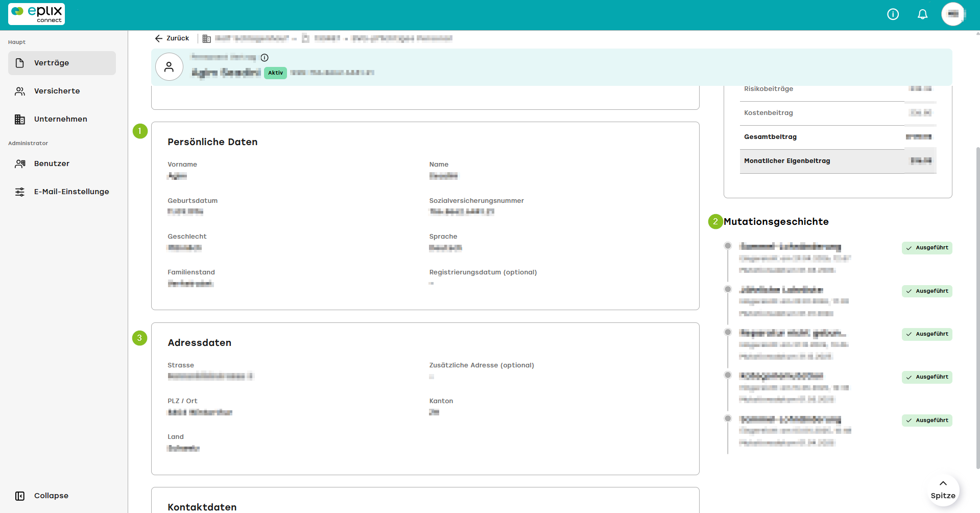Image resolution: width=980 pixels, height=513 pixels.
Task: Click info icon beside header label
Action: coord(265,58)
